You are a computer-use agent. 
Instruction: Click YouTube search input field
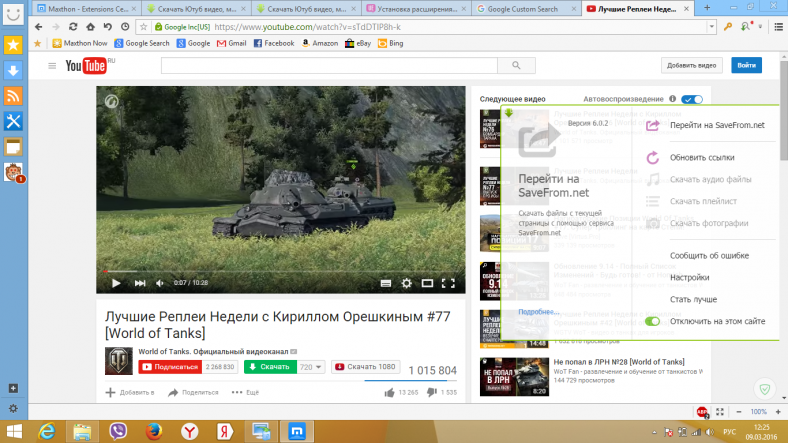329,65
